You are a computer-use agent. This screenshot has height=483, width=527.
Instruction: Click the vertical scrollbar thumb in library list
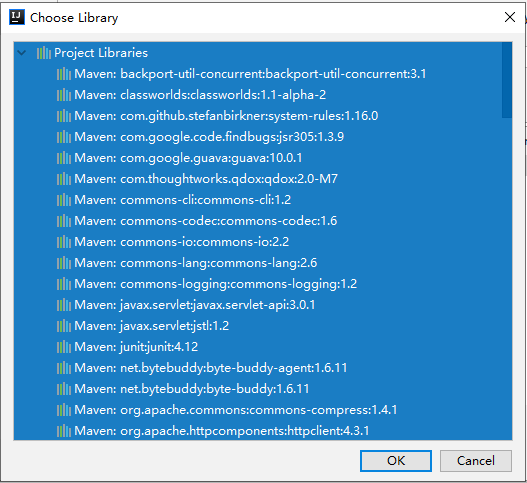coord(507,80)
